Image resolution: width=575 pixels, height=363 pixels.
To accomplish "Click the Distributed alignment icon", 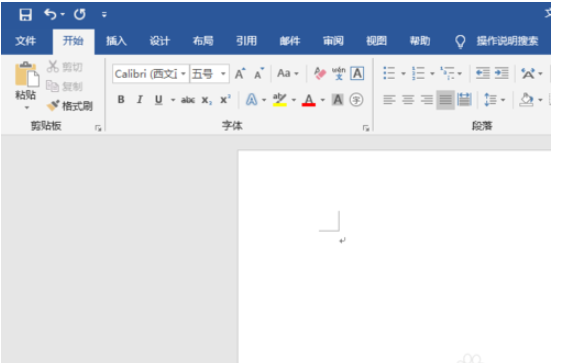I will pyautogui.click(x=465, y=100).
